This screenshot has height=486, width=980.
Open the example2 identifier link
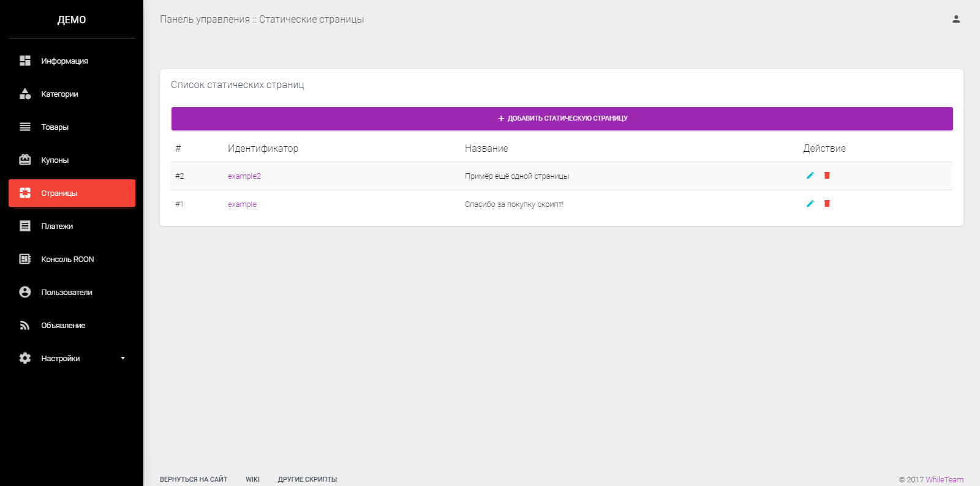click(244, 176)
